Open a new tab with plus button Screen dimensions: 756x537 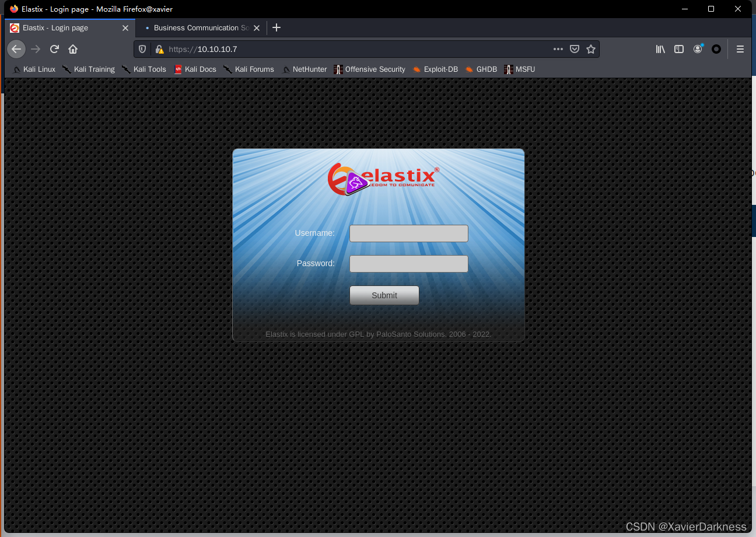click(x=276, y=27)
